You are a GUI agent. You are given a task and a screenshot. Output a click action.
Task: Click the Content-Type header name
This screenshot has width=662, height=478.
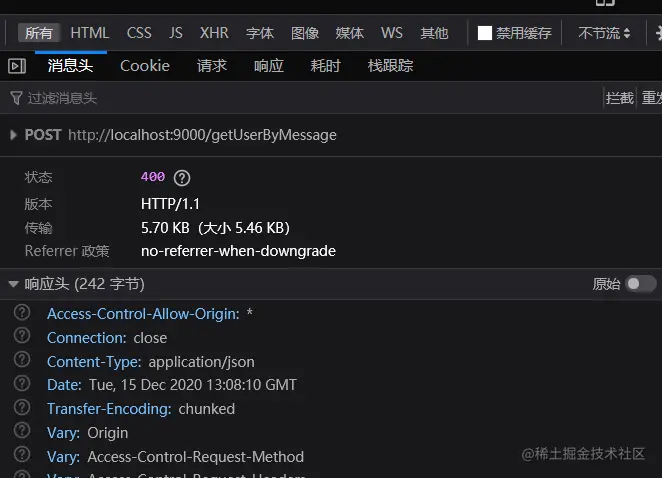94,362
